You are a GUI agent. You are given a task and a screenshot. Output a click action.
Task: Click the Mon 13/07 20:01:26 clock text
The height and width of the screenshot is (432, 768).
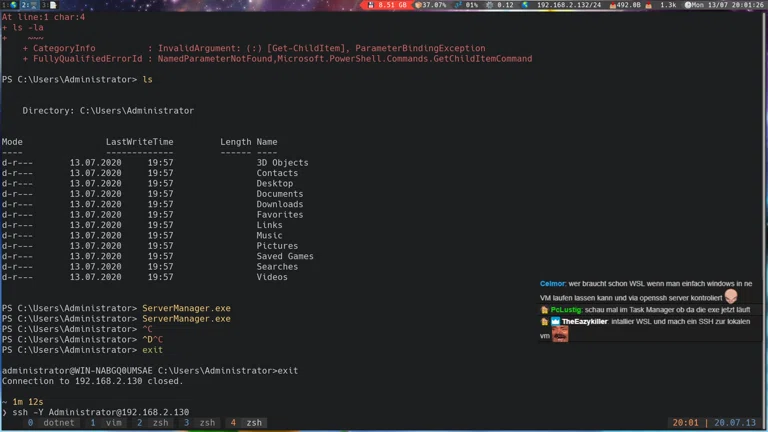click(x=728, y=5)
